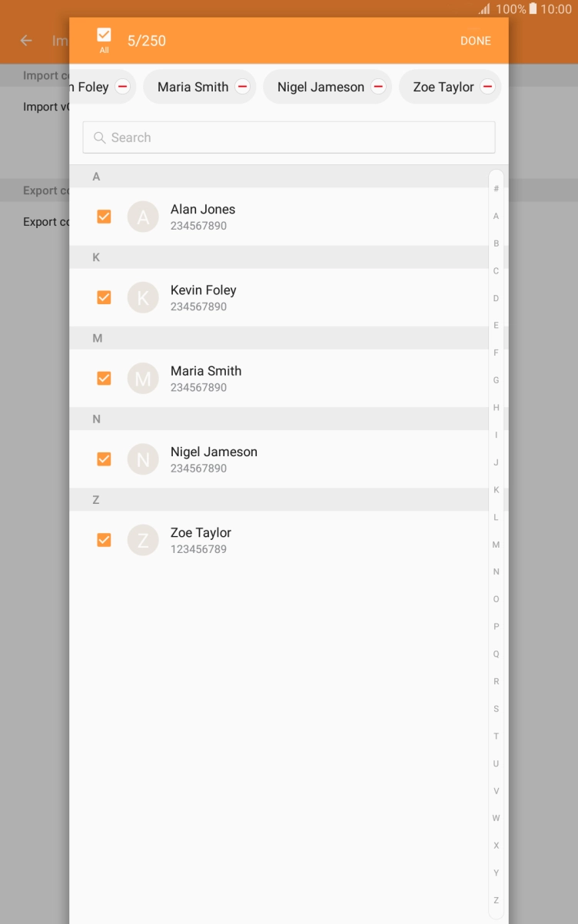Jump to letter A in index
Viewport: 578px width, 924px height.
tap(496, 217)
